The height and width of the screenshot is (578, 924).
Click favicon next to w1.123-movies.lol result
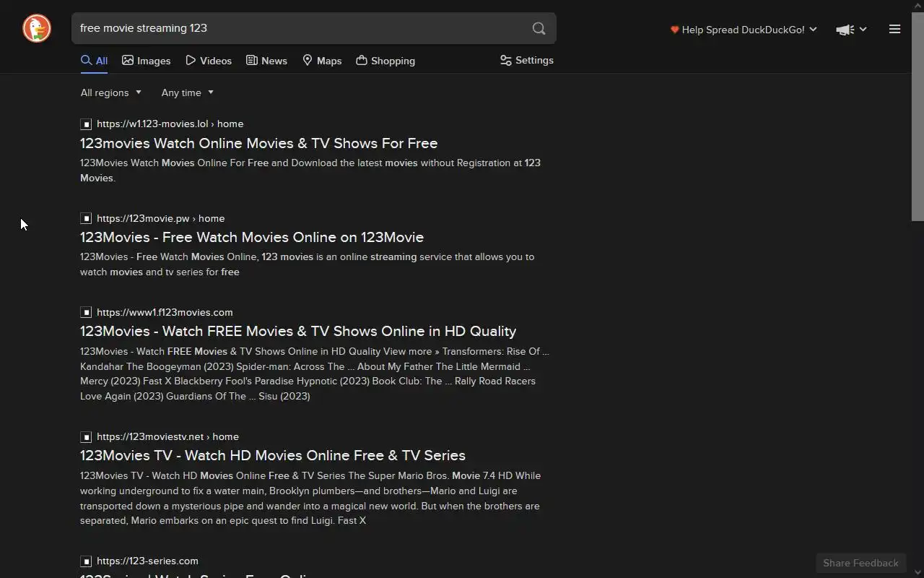[86, 124]
